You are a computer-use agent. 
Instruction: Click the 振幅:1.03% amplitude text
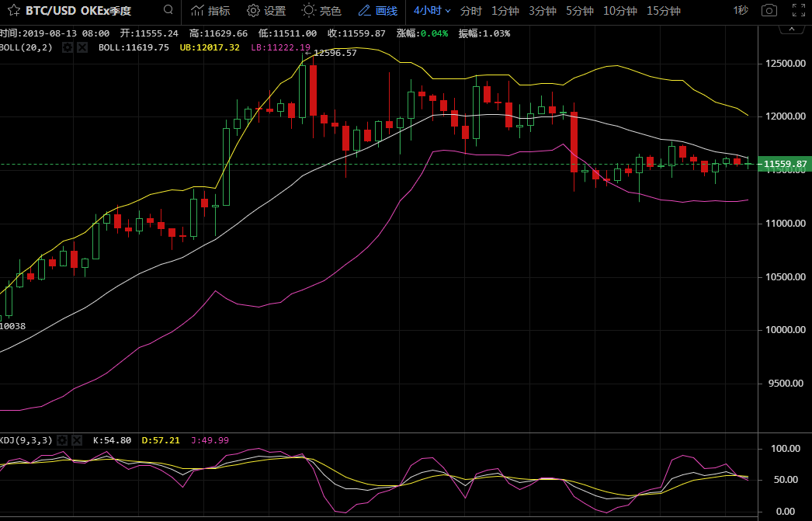[484, 33]
